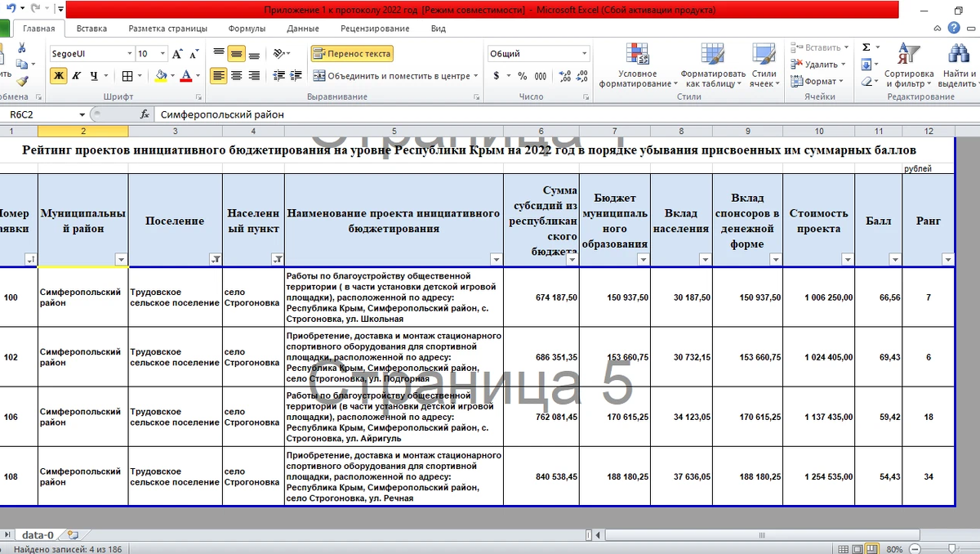This screenshot has height=554, width=980.
Task: Decrease font size with small A icon
Action: click(194, 54)
